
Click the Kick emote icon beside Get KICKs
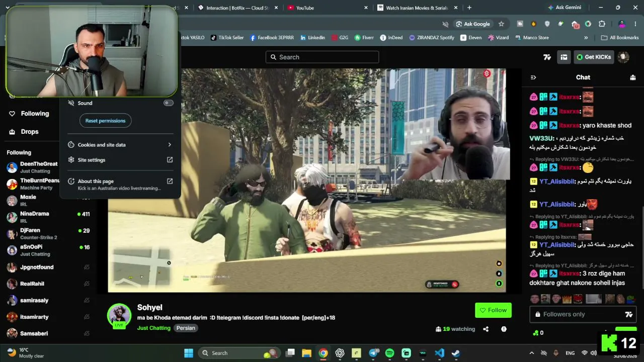coord(547,57)
